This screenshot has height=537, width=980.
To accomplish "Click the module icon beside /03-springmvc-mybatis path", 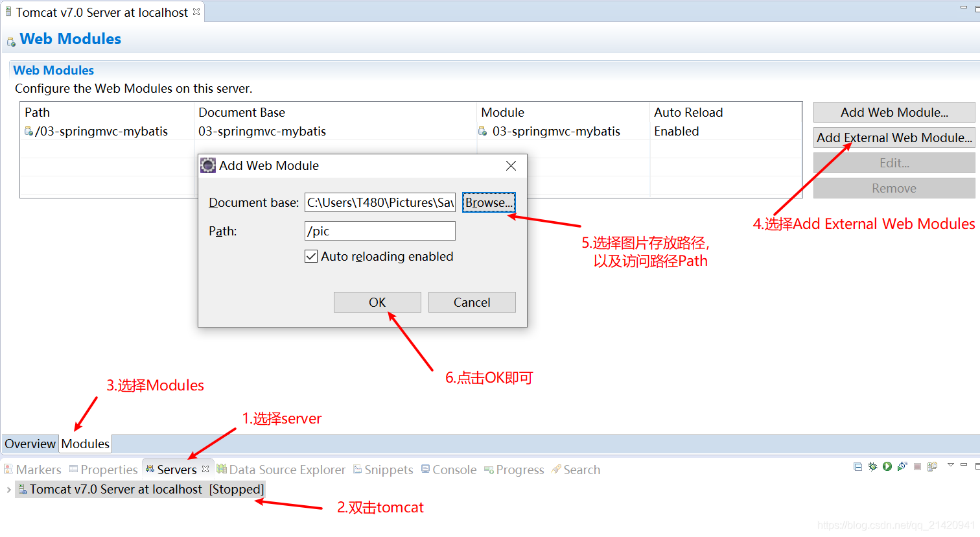I will 29,132.
